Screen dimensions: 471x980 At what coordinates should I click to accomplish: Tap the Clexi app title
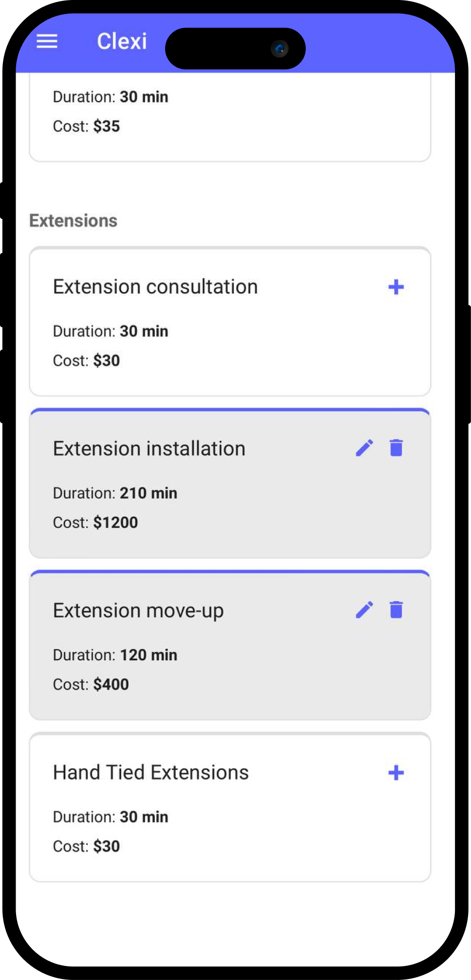[x=122, y=41]
